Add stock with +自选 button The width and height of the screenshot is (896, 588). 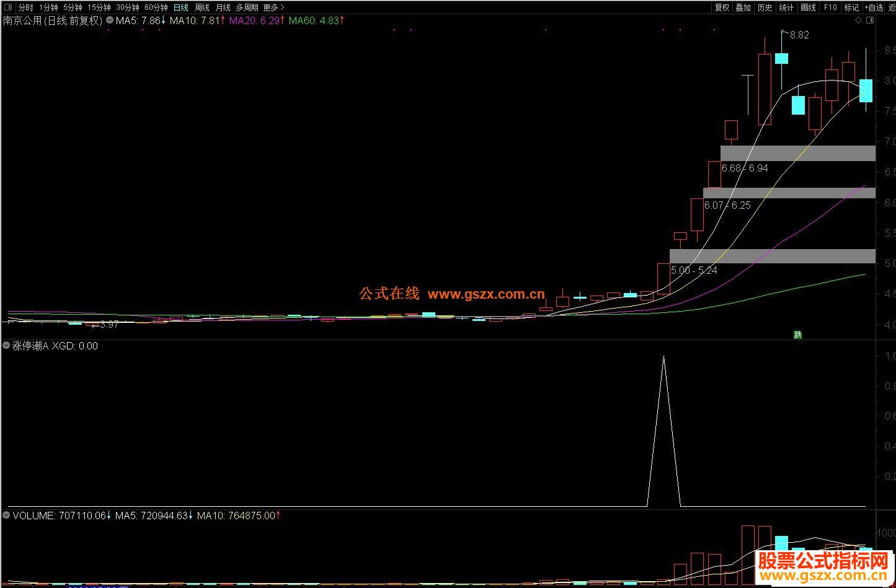click(x=874, y=7)
